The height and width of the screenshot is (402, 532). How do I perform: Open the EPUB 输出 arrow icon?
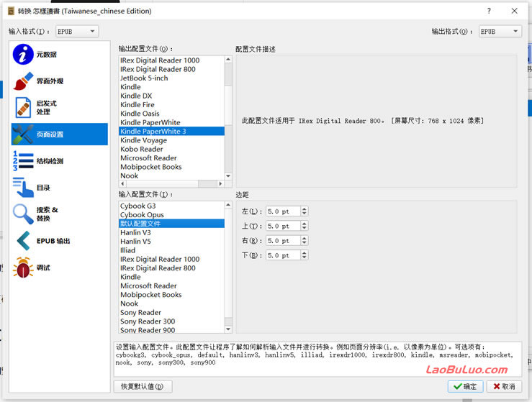(23, 241)
